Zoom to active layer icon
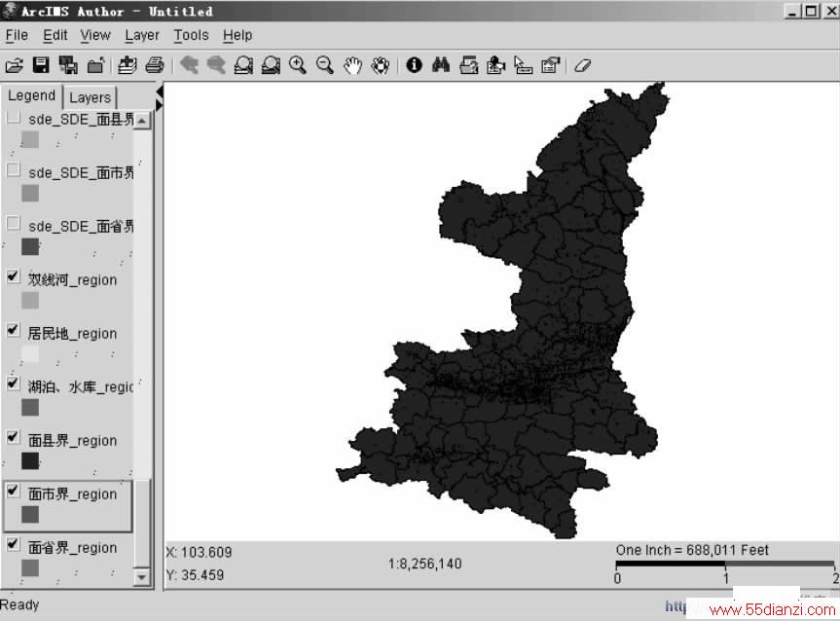This screenshot has height=621, width=840. pos(271,65)
